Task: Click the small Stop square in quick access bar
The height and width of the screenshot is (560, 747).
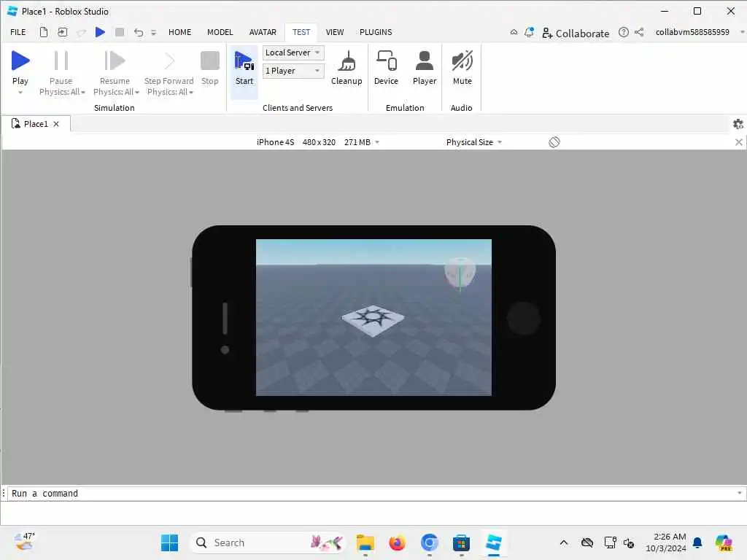Action: (x=120, y=32)
